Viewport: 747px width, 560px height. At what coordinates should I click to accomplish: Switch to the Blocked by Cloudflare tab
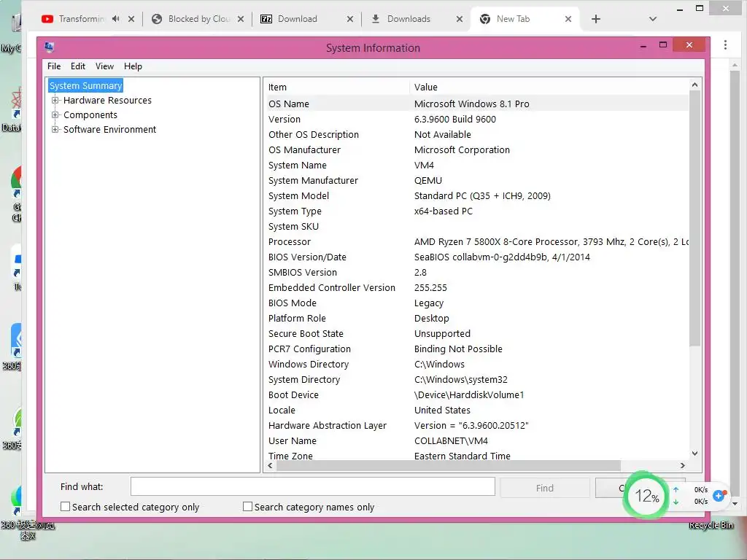tap(199, 19)
